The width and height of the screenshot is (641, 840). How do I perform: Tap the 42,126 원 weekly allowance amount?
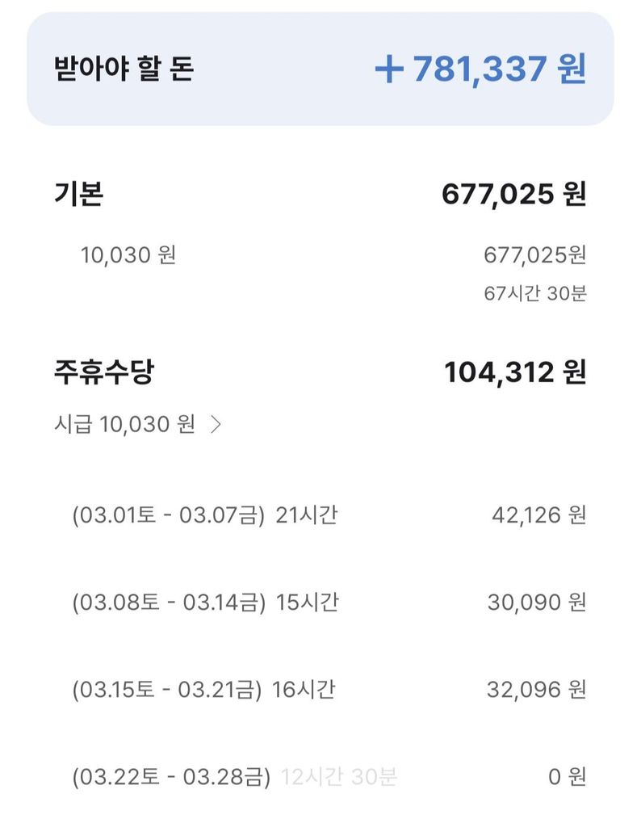tap(538, 514)
